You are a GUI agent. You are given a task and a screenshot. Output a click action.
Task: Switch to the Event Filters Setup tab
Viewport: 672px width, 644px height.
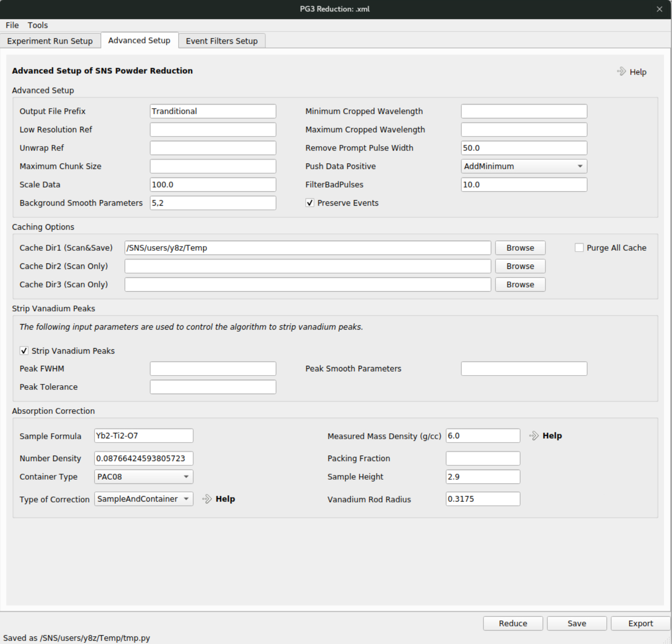coord(221,41)
